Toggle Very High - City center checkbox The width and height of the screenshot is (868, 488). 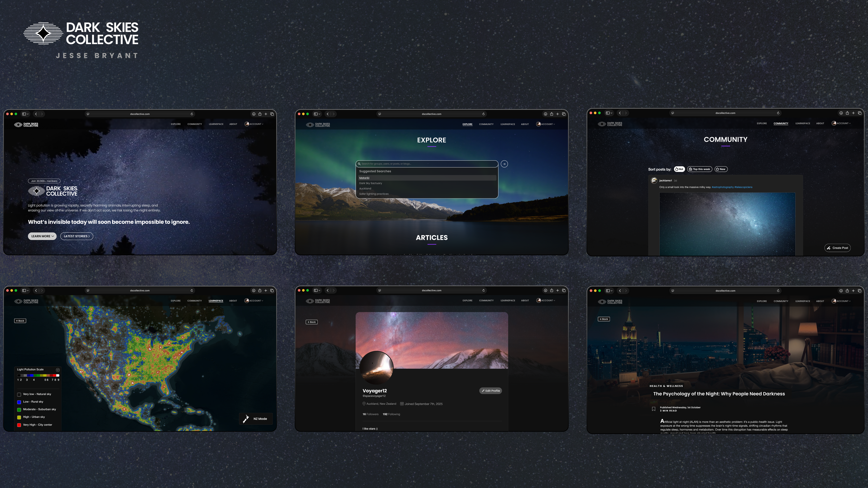(19, 425)
